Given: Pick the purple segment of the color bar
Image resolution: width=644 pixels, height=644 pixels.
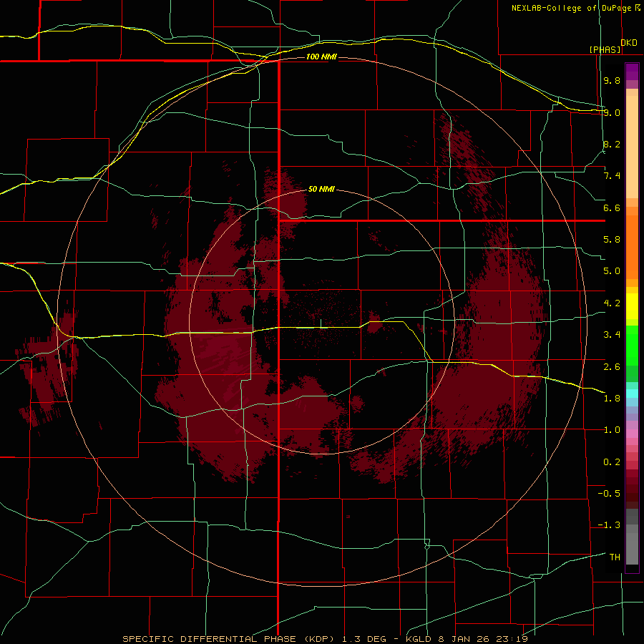Looking at the screenshot, I should coord(632,72).
